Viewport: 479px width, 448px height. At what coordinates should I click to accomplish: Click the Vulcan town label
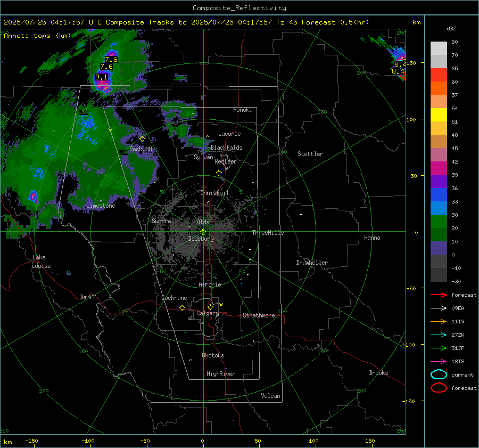pos(271,396)
